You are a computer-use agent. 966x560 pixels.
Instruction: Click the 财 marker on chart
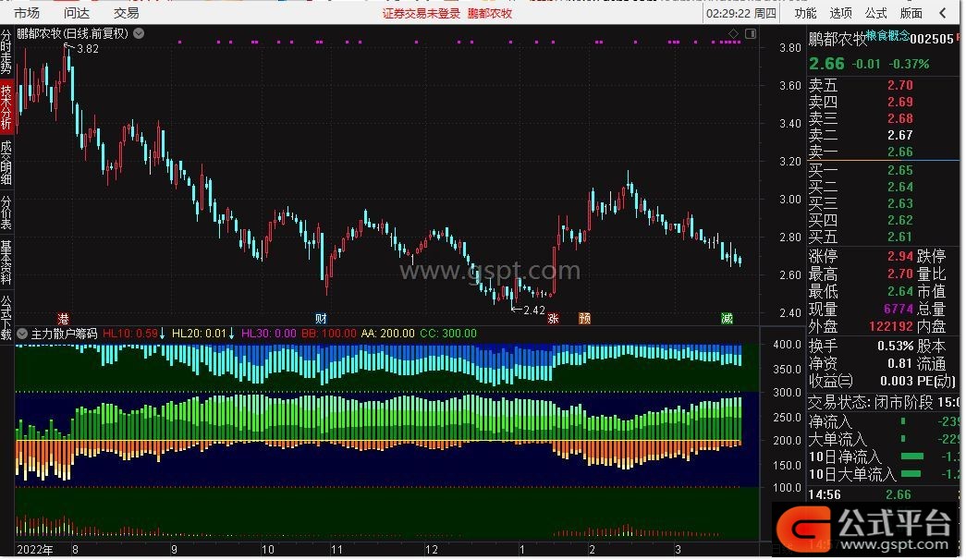(x=321, y=319)
